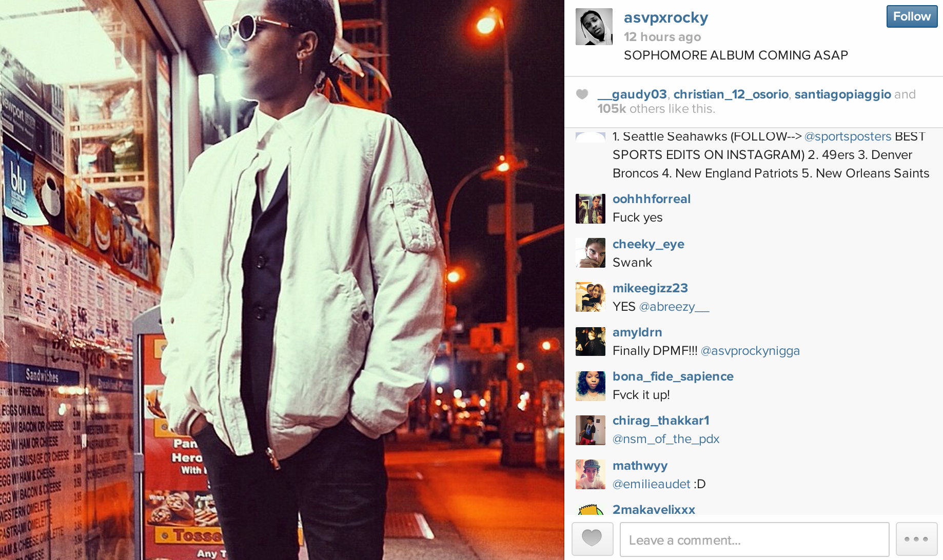This screenshot has height=560, width=943.
Task: Click inside the Leave a comment field
Action: click(x=754, y=539)
